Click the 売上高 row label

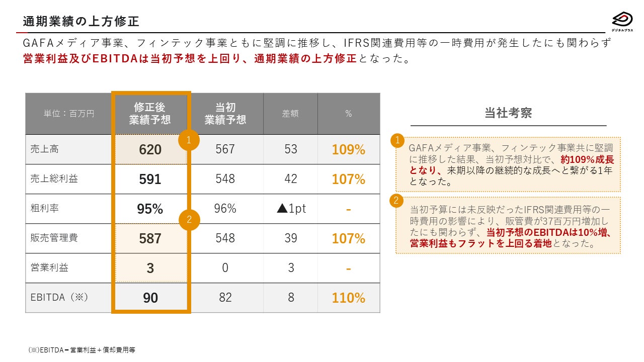(41, 149)
